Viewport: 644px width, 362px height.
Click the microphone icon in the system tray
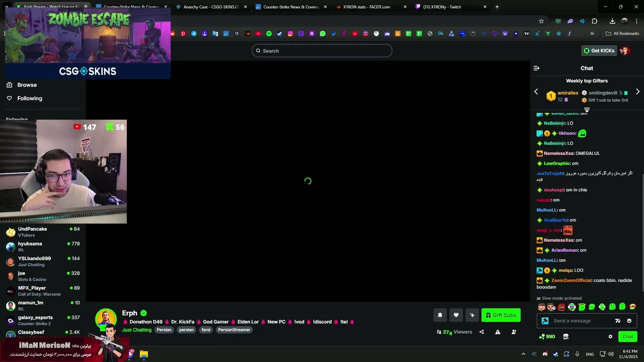coord(577,354)
